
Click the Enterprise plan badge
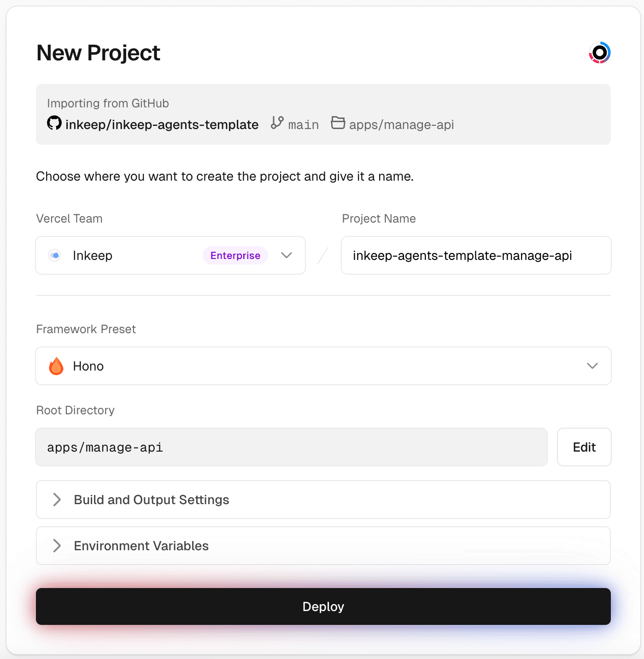[x=235, y=255]
